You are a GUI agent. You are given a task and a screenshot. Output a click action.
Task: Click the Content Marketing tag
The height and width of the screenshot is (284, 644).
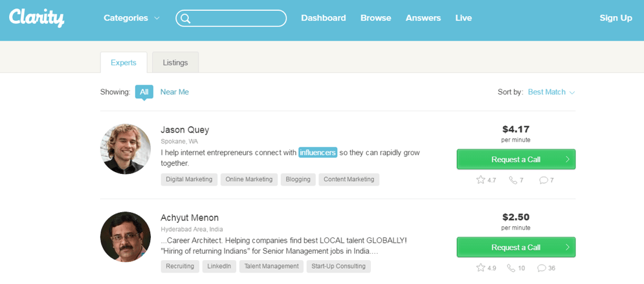pos(349,179)
